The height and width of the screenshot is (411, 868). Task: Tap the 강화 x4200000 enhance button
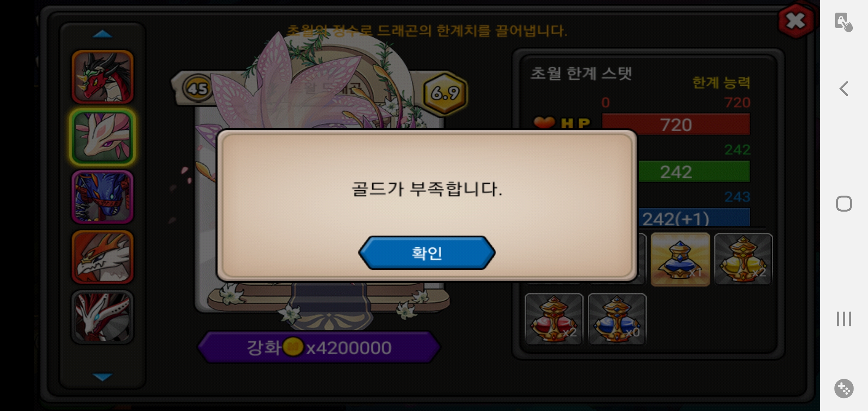[319, 347]
